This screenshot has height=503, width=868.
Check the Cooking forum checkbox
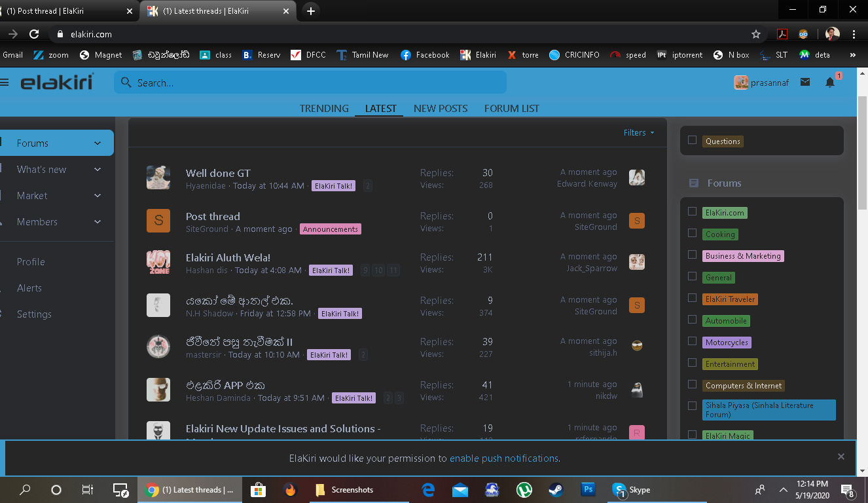[692, 233]
